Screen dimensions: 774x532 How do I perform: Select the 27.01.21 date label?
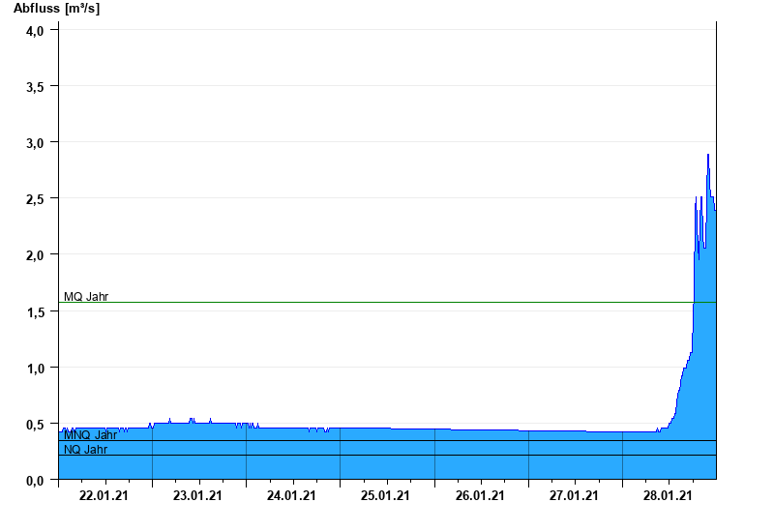(575, 496)
